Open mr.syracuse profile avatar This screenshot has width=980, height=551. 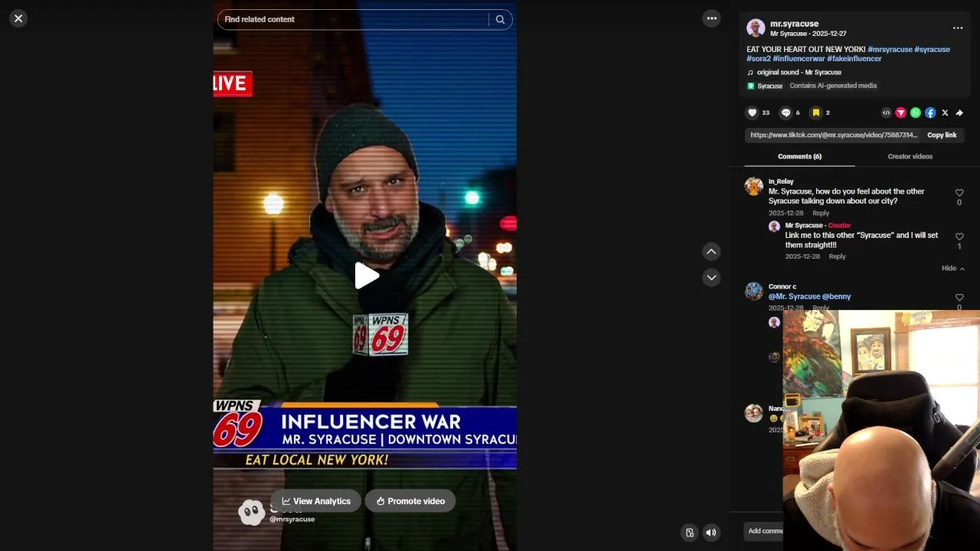756,28
